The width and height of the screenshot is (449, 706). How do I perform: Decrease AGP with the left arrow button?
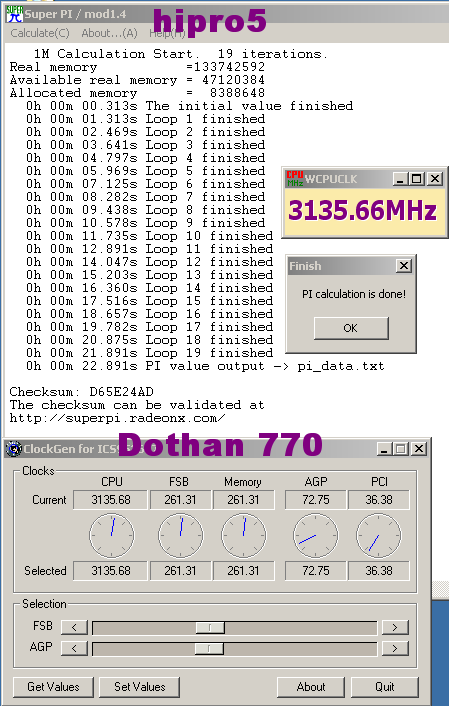tap(74, 648)
